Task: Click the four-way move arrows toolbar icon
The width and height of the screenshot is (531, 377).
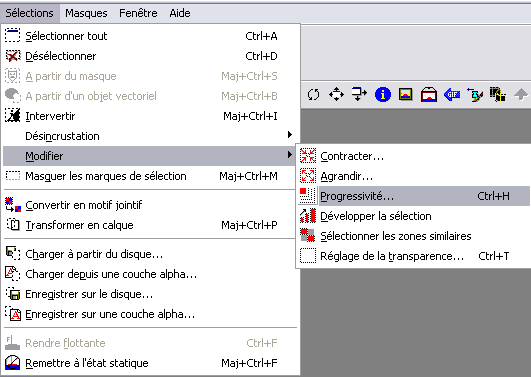Action: [x=336, y=95]
